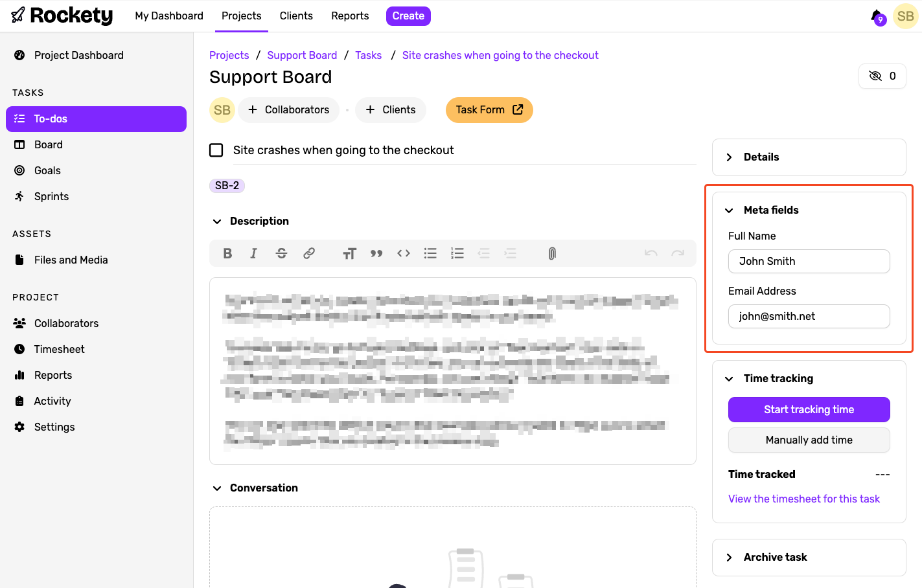Screen dimensions: 922x588
Task: Decrease the list indent level
Action: click(x=483, y=253)
